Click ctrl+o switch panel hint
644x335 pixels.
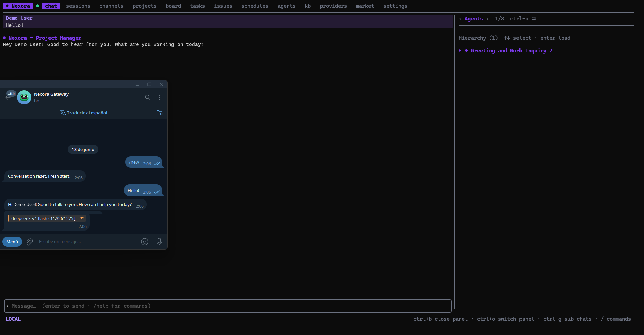(505, 319)
